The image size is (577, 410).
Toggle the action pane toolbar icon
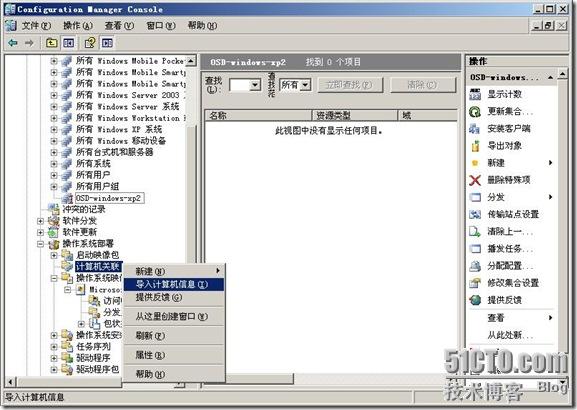click(107, 43)
